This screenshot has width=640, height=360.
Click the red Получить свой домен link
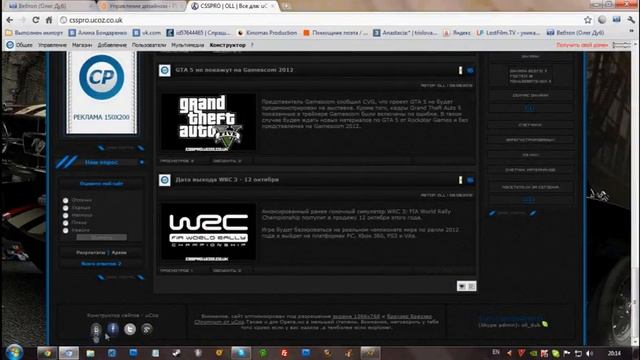click(582, 45)
